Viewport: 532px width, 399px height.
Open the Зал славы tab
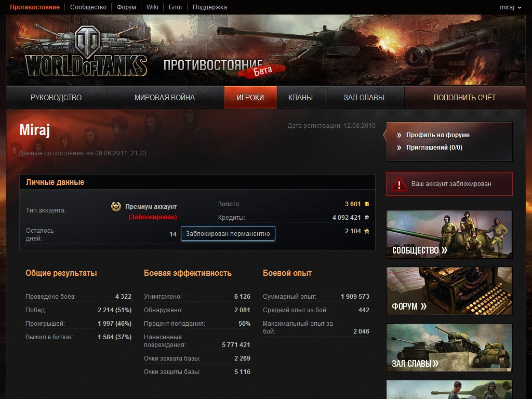point(364,98)
